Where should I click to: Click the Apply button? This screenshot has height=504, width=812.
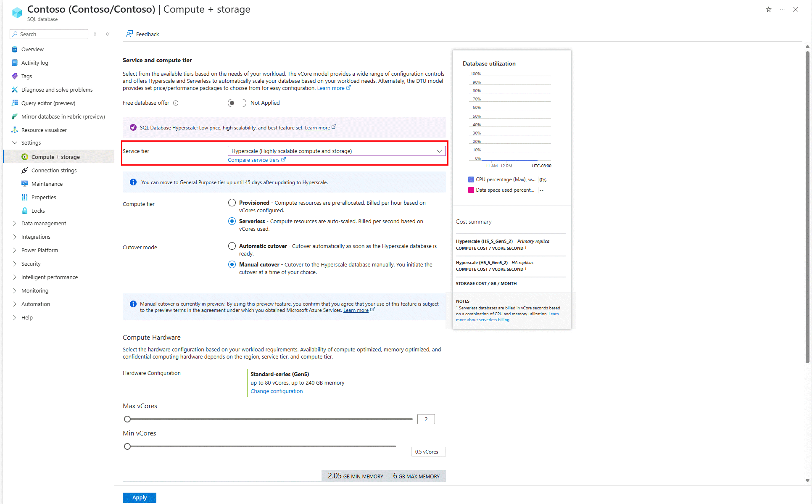pyautogui.click(x=140, y=497)
